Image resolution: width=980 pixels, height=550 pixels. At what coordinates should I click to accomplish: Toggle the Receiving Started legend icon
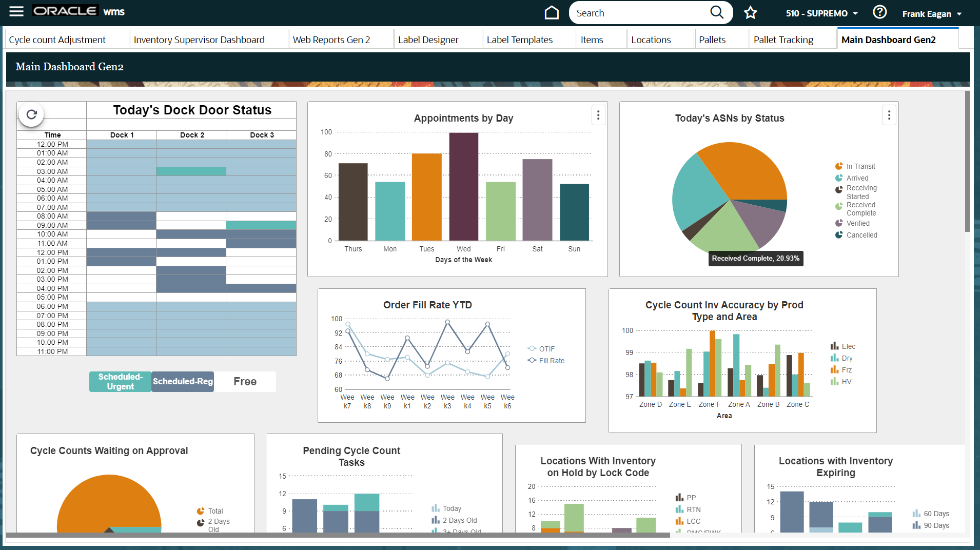(839, 189)
